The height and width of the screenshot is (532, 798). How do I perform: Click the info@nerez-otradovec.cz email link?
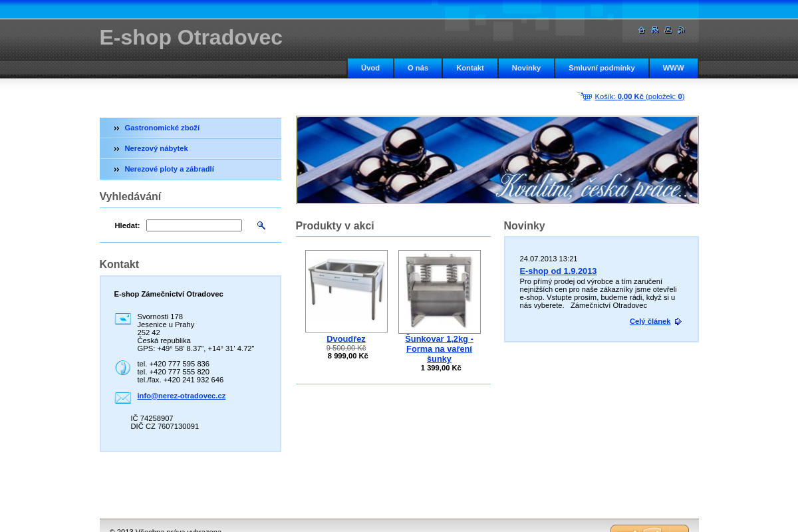[x=181, y=396]
